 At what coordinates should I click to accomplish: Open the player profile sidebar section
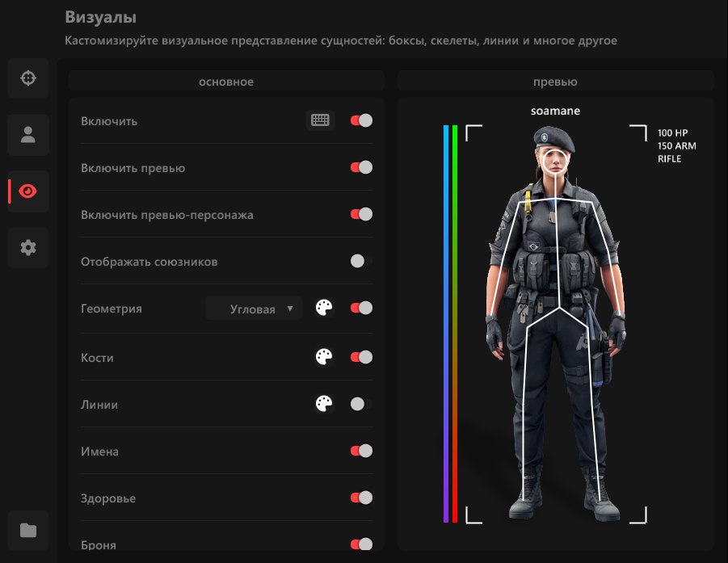[x=28, y=135]
